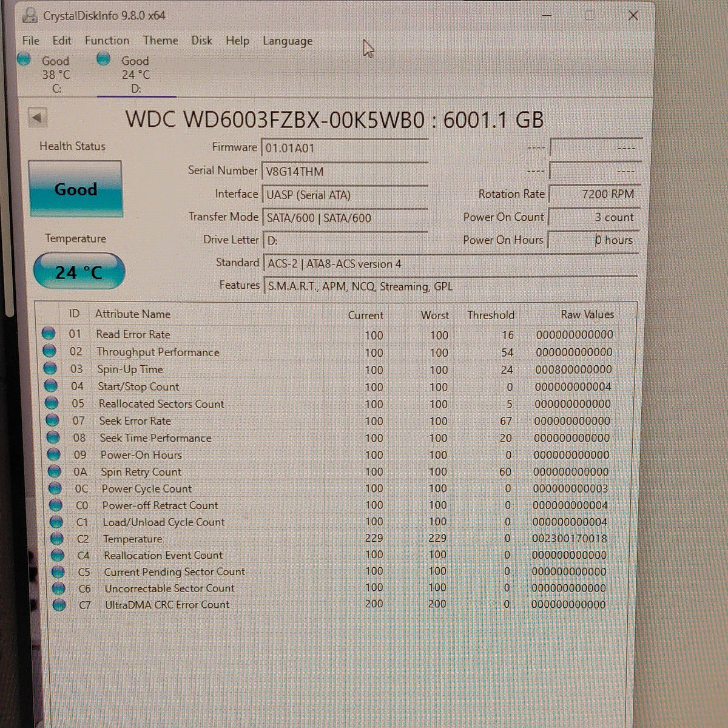
Task: Click the status orb for UltraDMA CRC Error Count
Action: point(59,604)
